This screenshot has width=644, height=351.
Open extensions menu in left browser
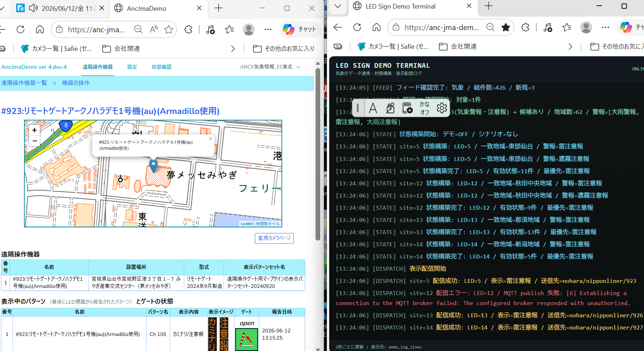click(188, 29)
